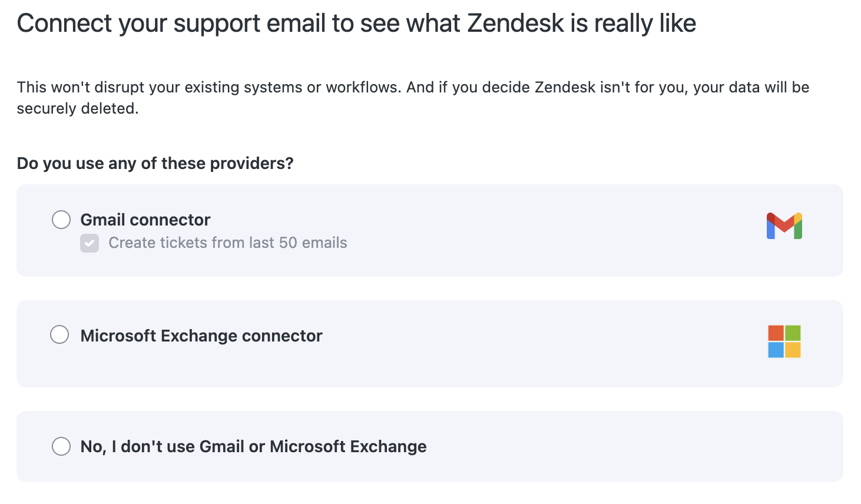
Task: Click the "securely deleted." text line
Action: pos(78,108)
